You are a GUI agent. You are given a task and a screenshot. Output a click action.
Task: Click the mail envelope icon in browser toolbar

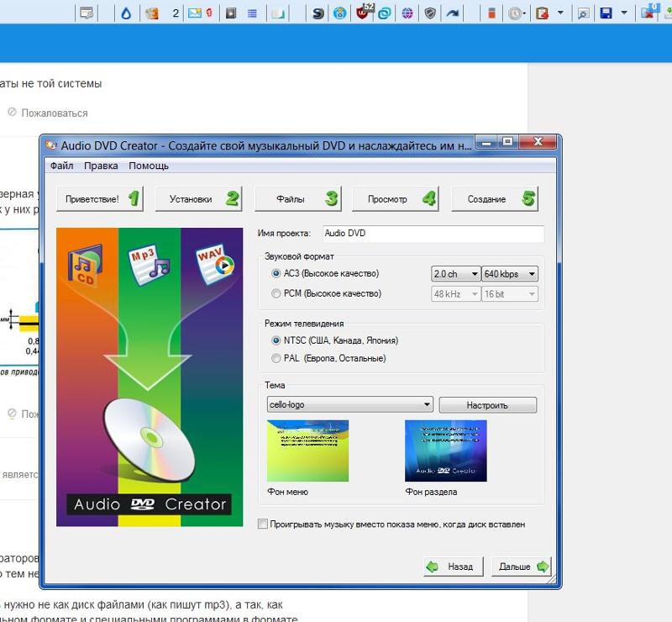pyautogui.click(x=195, y=13)
